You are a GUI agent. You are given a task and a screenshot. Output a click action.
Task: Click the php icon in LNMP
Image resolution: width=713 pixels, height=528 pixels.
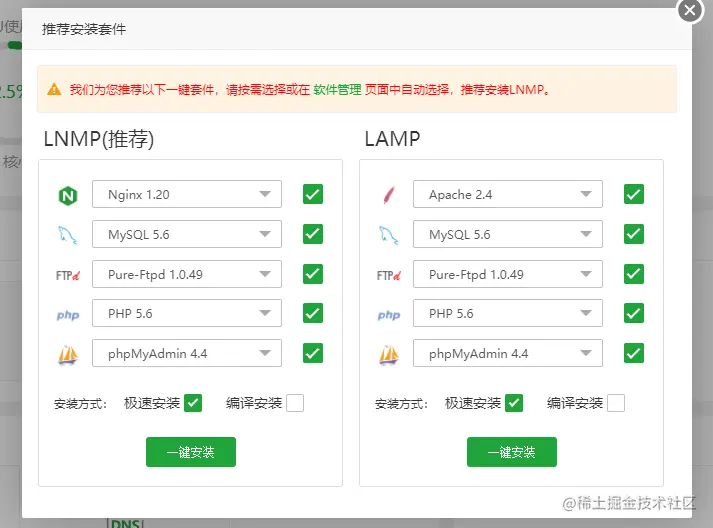68,315
